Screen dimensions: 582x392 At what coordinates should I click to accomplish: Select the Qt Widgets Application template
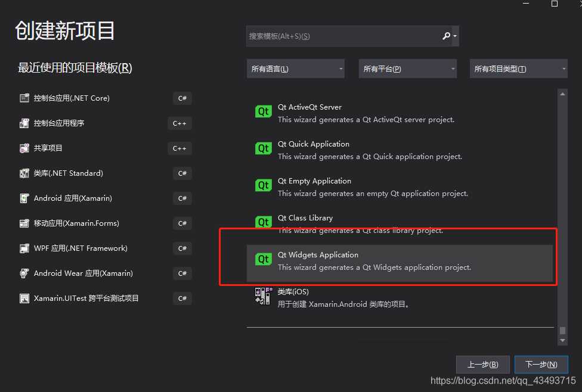[400, 263]
